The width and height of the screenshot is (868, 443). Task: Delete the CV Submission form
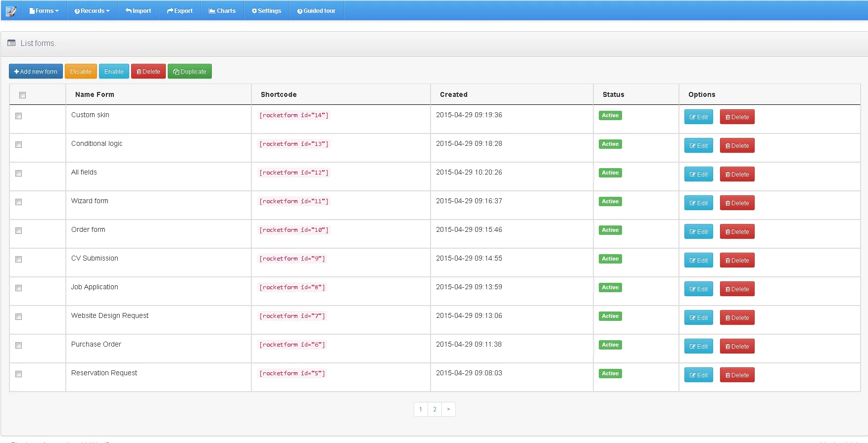point(737,260)
